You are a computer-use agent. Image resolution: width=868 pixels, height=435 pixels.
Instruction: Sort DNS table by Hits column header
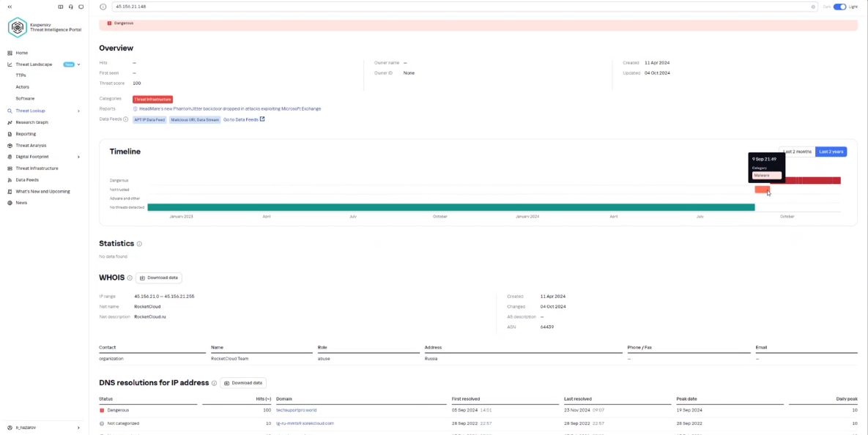click(265, 399)
